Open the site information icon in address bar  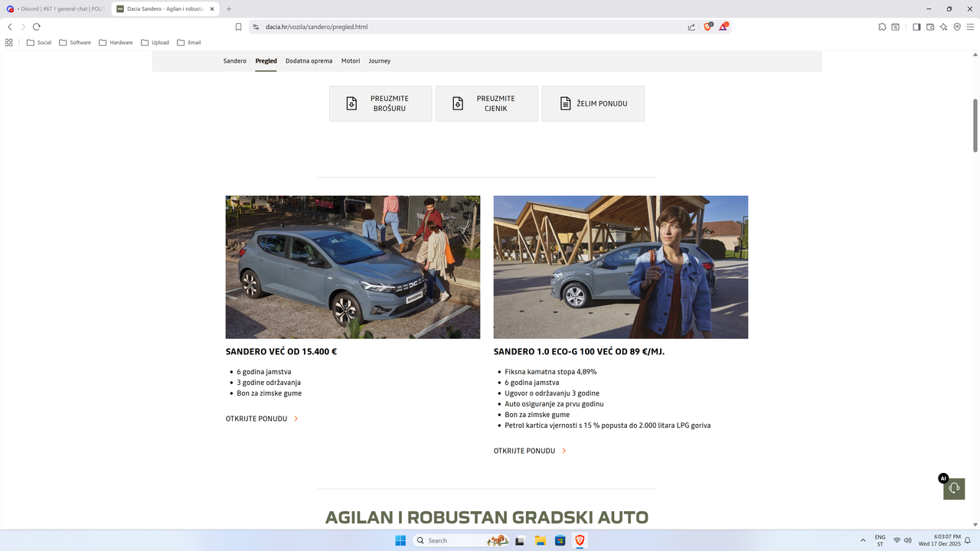(256, 27)
